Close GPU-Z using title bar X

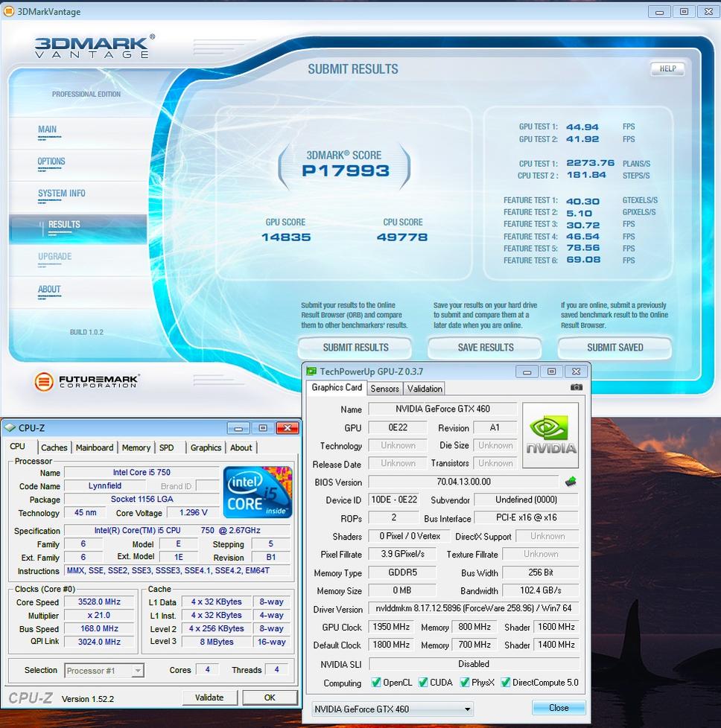tap(576, 372)
